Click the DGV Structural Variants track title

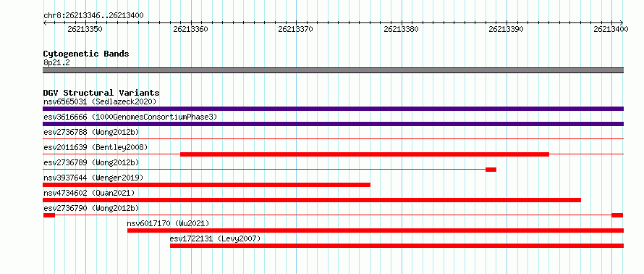point(101,93)
